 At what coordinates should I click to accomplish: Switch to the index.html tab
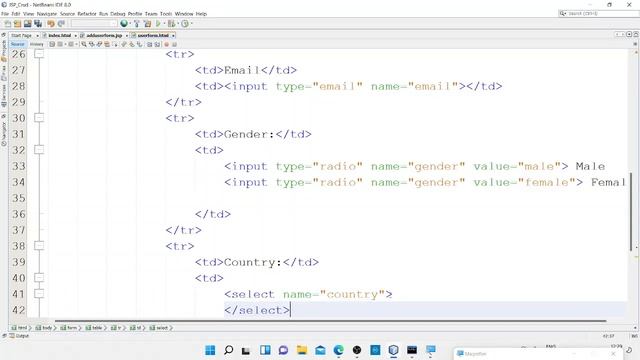(x=60, y=36)
